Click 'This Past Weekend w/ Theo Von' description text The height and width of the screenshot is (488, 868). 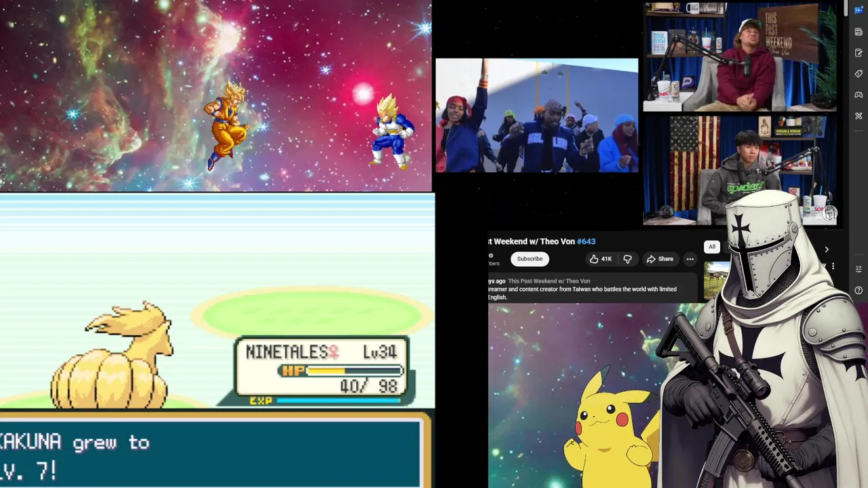(549, 281)
